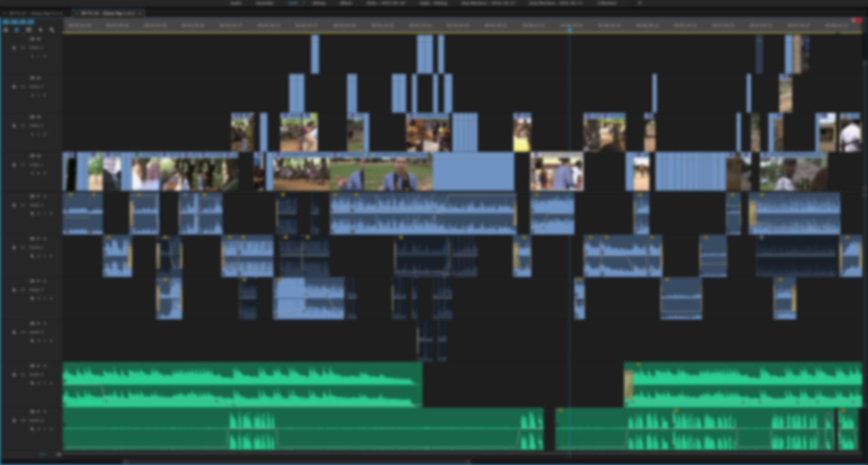
Task: Click the playhead marker on time ruler
Action: (x=569, y=31)
